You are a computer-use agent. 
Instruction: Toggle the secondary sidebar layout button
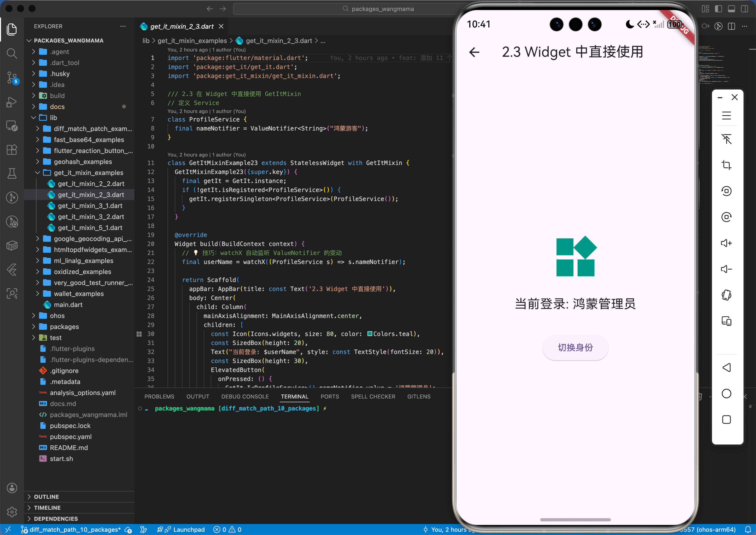(x=744, y=9)
